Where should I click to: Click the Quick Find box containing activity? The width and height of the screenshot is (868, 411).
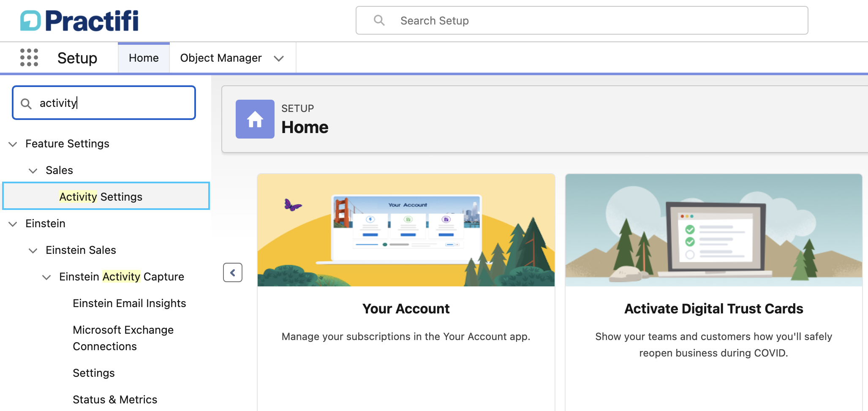104,103
